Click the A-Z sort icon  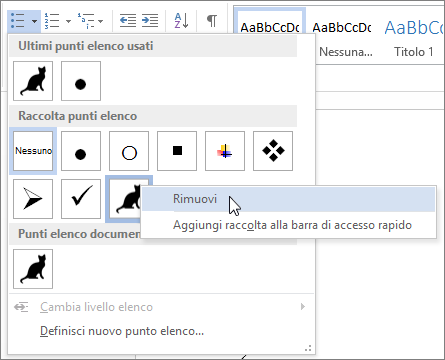(x=181, y=21)
